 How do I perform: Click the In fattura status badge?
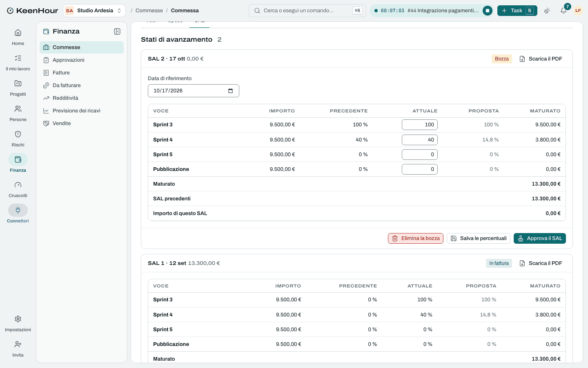499,263
